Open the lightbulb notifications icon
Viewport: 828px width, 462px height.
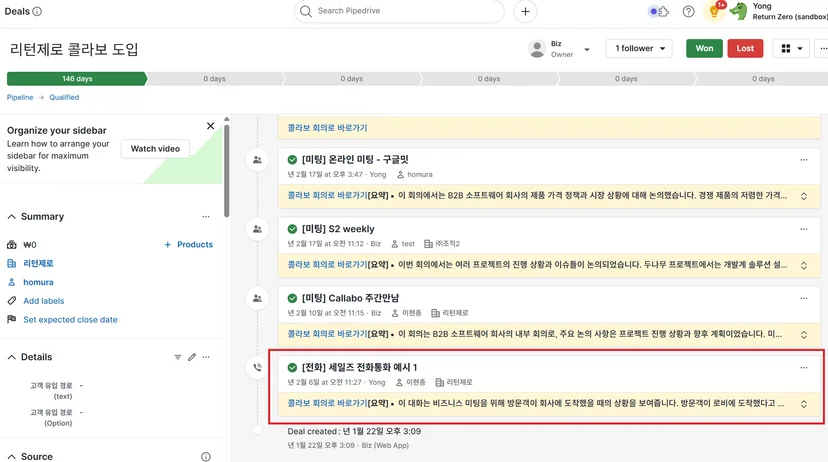(x=714, y=11)
